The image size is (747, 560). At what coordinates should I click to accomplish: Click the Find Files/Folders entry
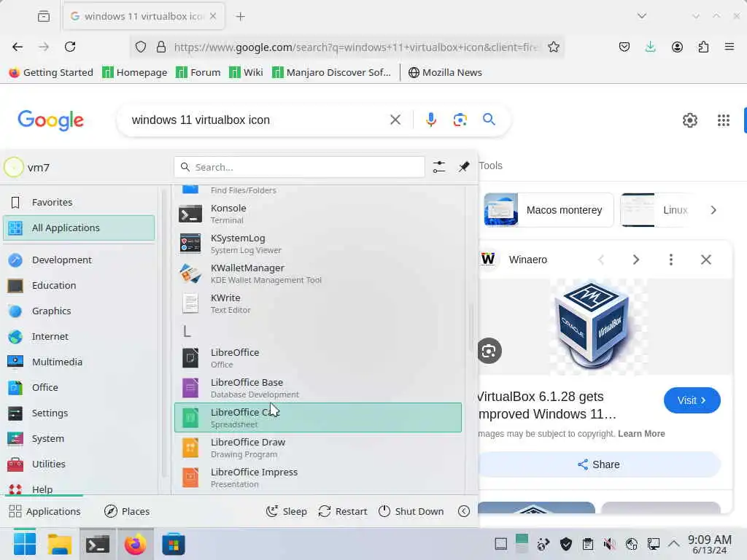tap(318, 190)
